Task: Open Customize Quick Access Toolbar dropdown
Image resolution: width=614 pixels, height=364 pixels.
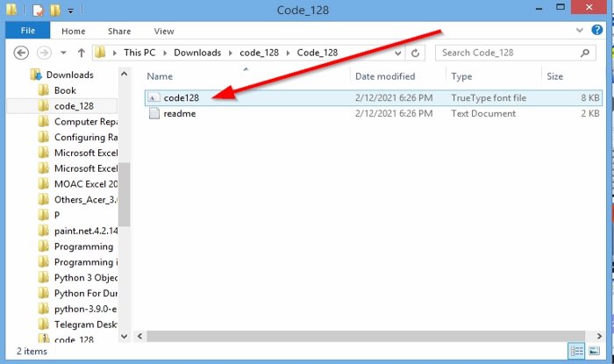Action: pyautogui.click(x=70, y=11)
